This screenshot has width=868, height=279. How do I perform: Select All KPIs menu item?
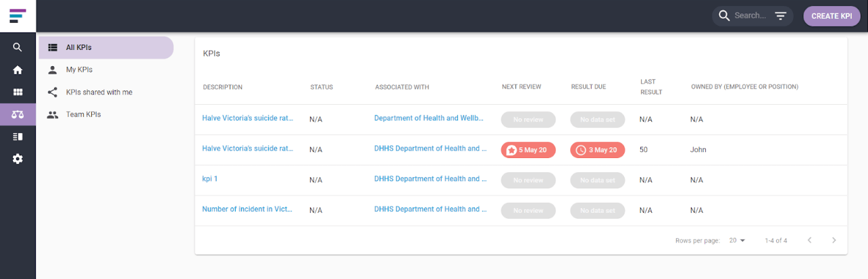coord(106,47)
